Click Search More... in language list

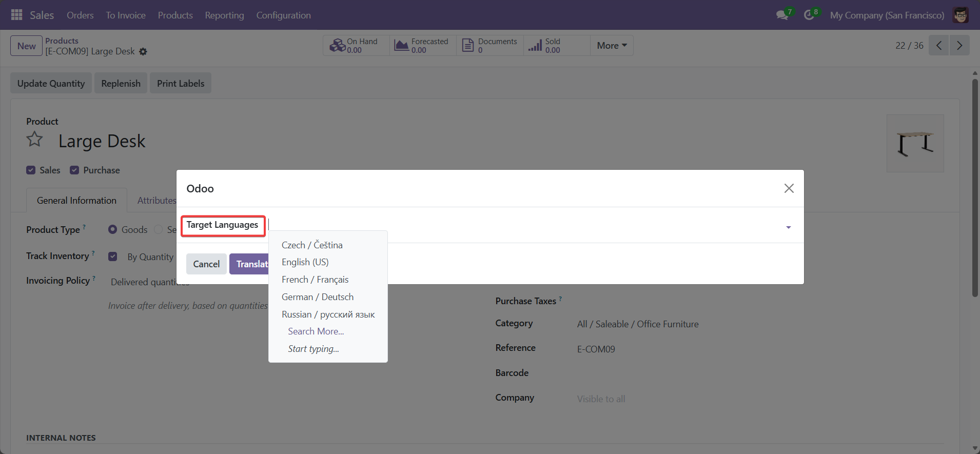click(x=316, y=331)
